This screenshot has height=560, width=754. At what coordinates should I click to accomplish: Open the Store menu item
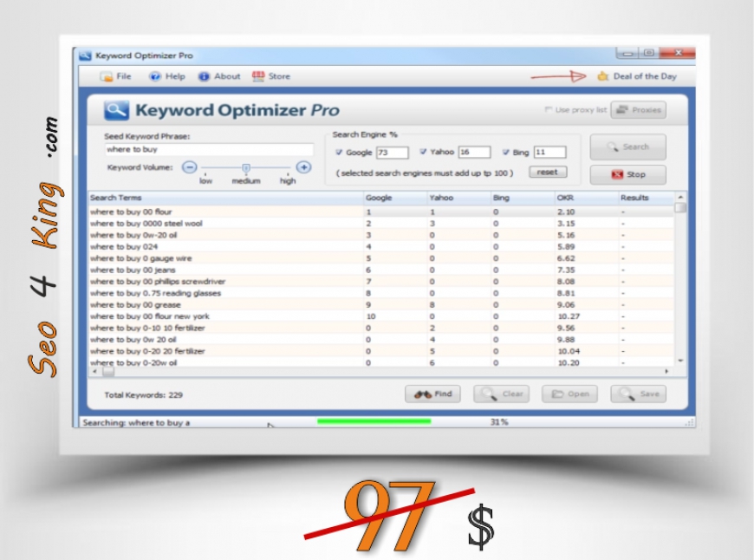(x=271, y=76)
